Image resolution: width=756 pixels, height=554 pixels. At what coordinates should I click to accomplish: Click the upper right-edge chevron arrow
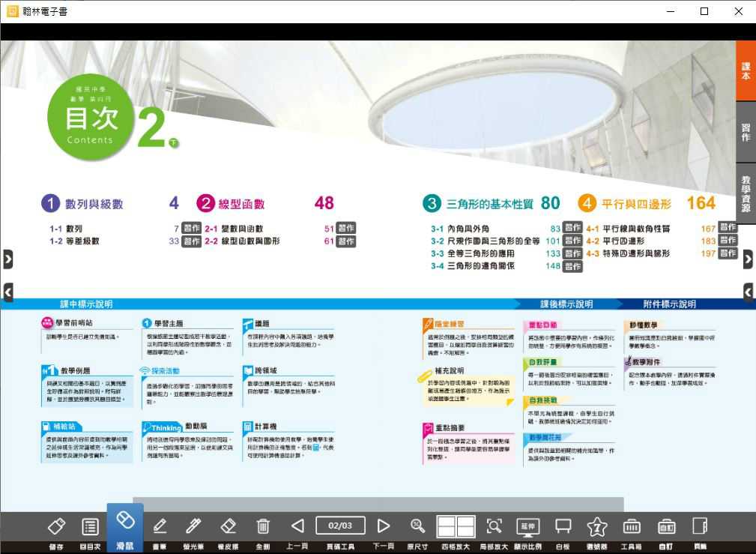[748, 259]
